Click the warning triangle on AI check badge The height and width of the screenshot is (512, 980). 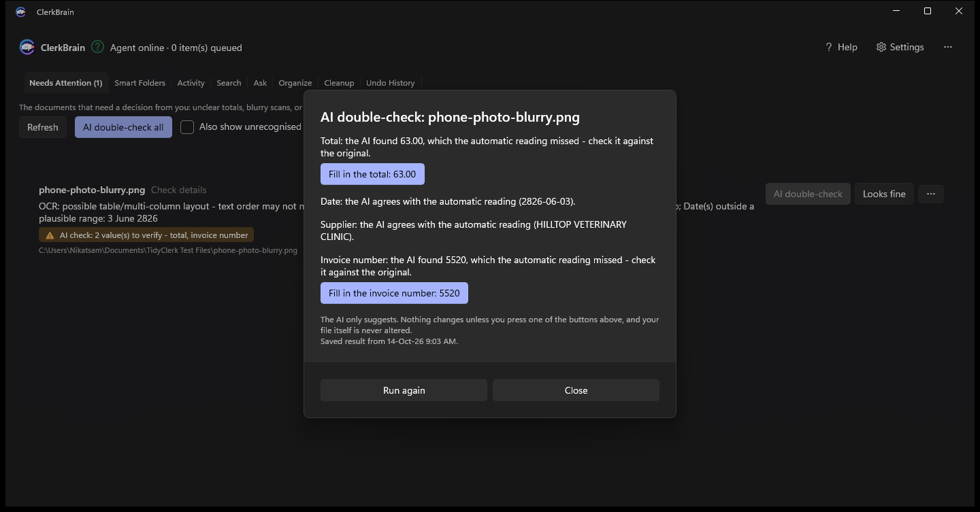click(50, 235)
